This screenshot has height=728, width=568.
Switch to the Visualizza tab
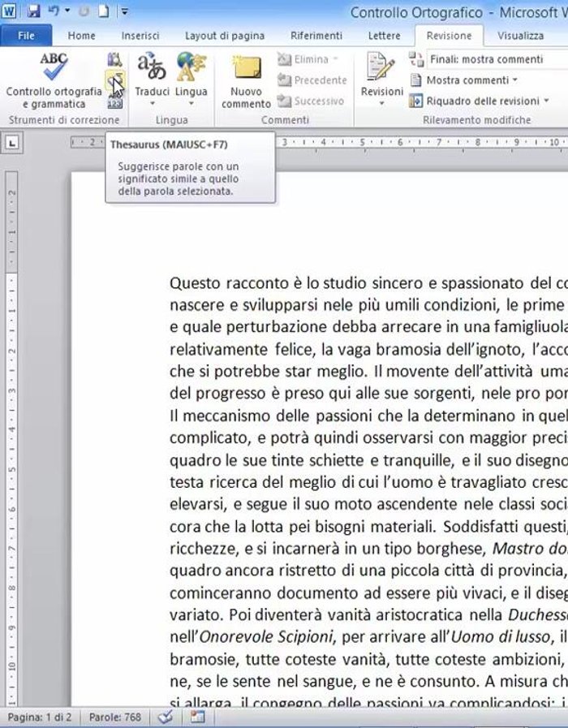point(520,36)
